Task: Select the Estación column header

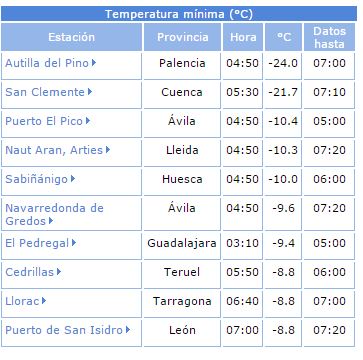Action: 71,37
